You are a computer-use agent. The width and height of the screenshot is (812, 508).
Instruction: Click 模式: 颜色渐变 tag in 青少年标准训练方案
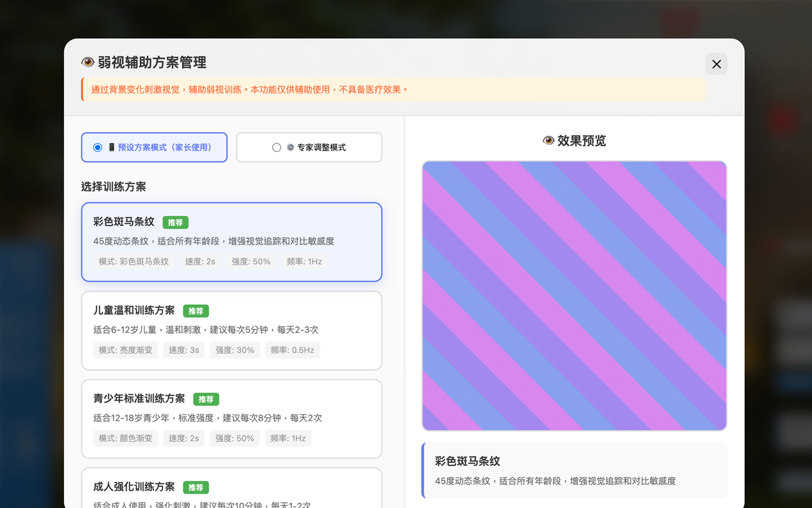click(x=126, y=438)
